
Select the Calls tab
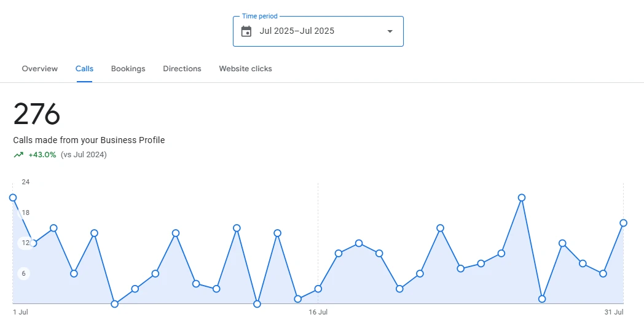coord(84,69)
